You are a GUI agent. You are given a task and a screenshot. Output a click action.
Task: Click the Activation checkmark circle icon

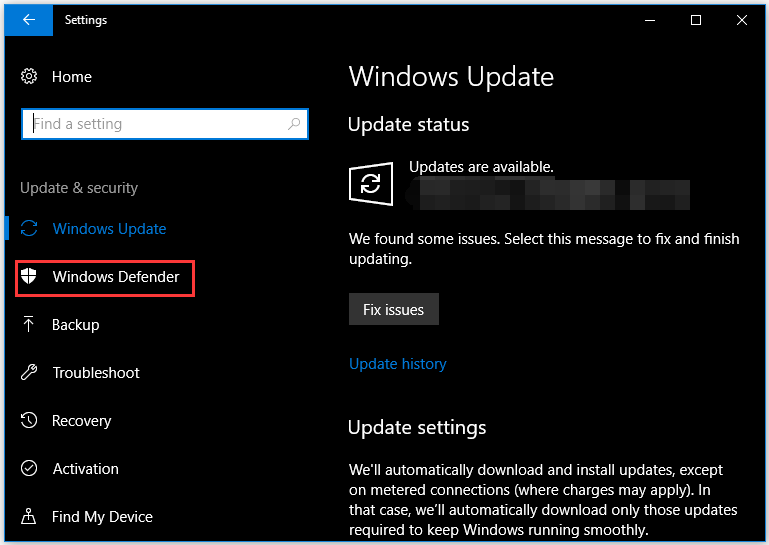pyautogui.click(x=29, y=468)
